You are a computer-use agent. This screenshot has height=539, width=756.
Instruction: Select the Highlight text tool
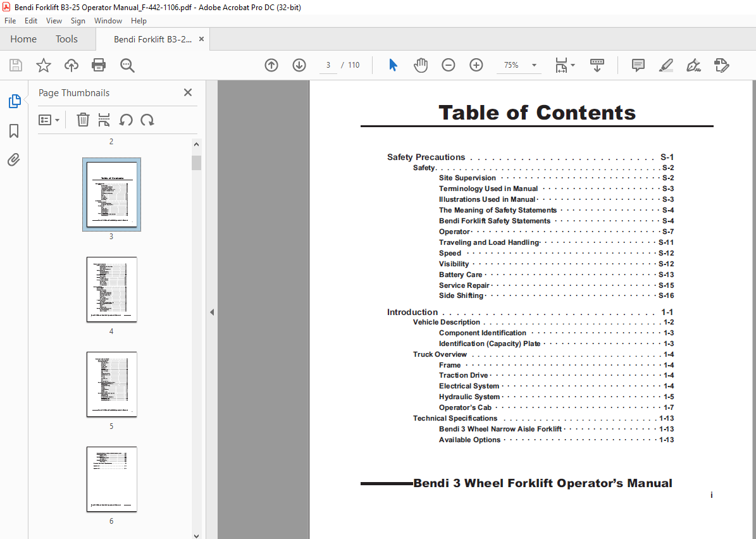coord(666,65)
